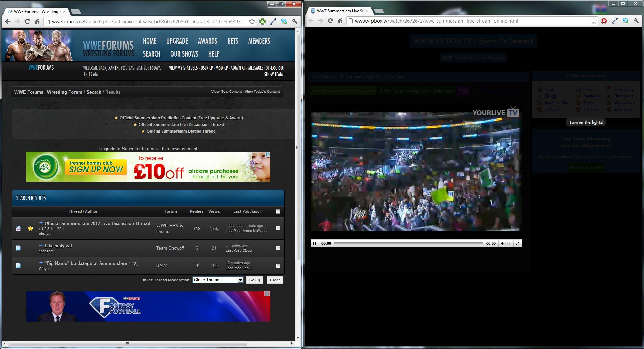Open the wrench menu in WWE Forums browser
The width and height of the screenshot is (644, 349).
pyautogui.click(x=295, y=21)
